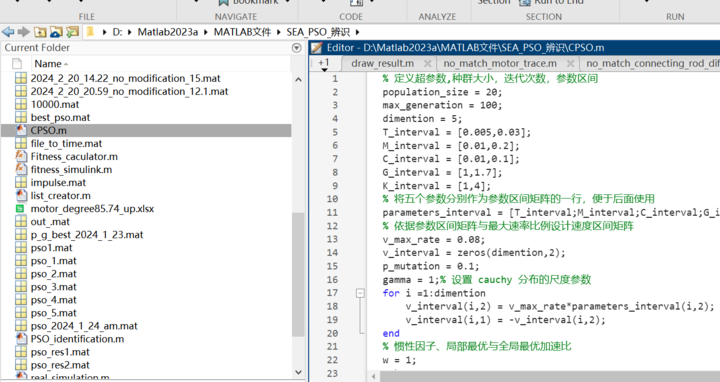Show hidden editor tabs via +1 dropdown
The image size is (720, 382).
(324, 64)
